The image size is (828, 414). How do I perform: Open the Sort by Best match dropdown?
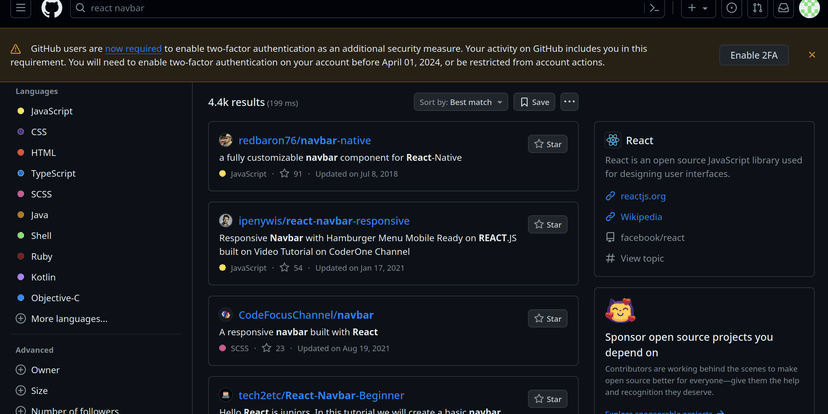coord(460,102)
